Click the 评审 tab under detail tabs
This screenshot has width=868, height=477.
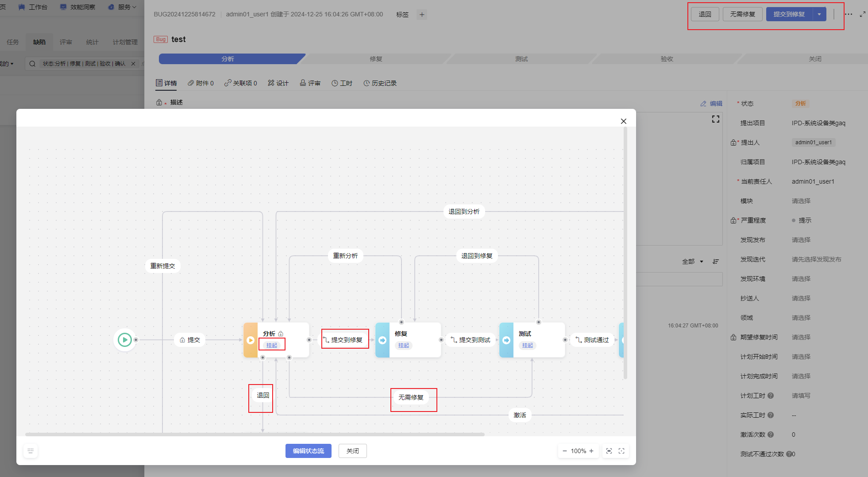[x=310, y=83]
